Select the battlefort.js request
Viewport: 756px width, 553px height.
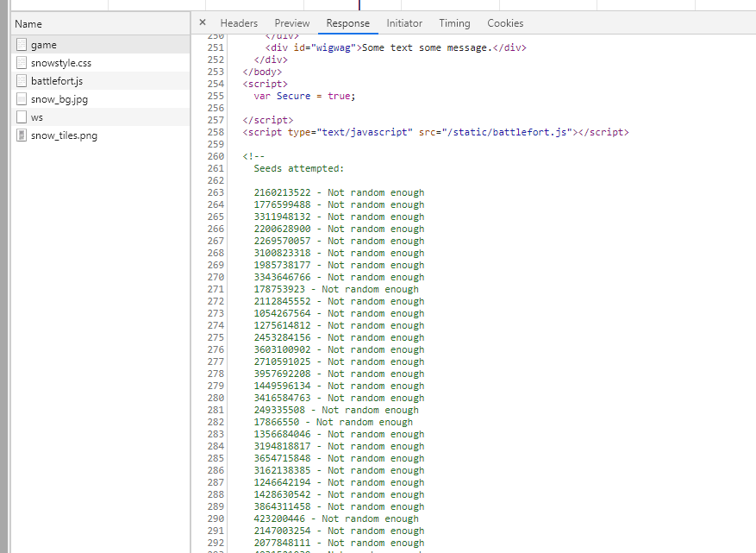[x=101, y=81]
